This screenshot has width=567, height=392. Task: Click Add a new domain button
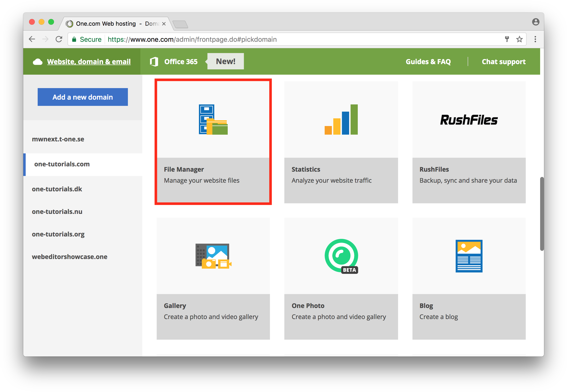click(83, 97)
